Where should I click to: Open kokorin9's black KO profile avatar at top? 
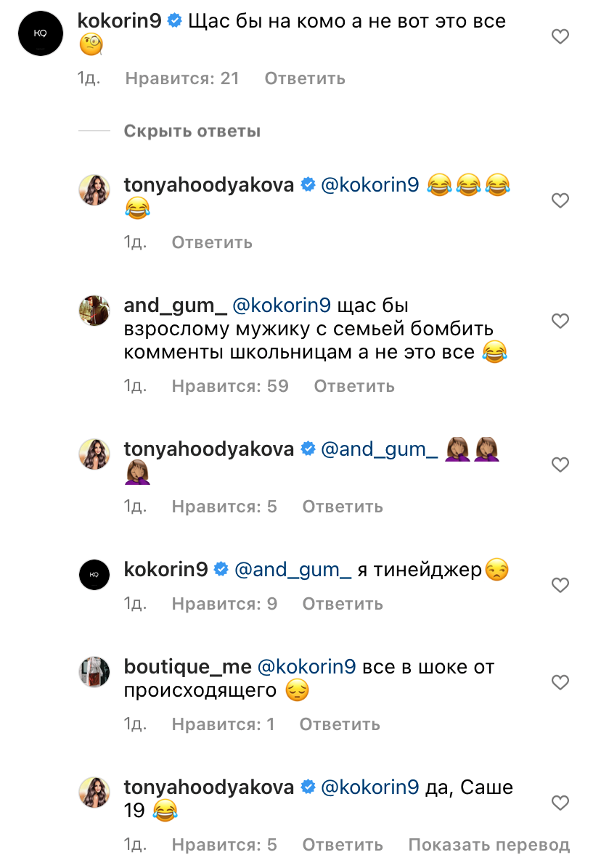[40, 33]
